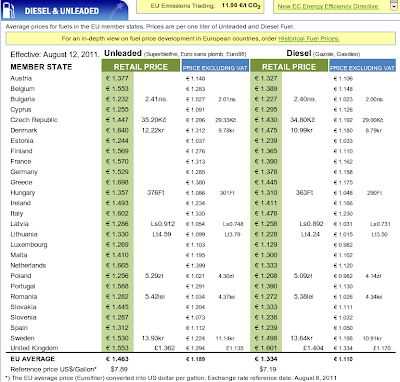The image size is (400, 382).
Task: Click the fuel pump icon in header
Action: (x=9, y=10)
